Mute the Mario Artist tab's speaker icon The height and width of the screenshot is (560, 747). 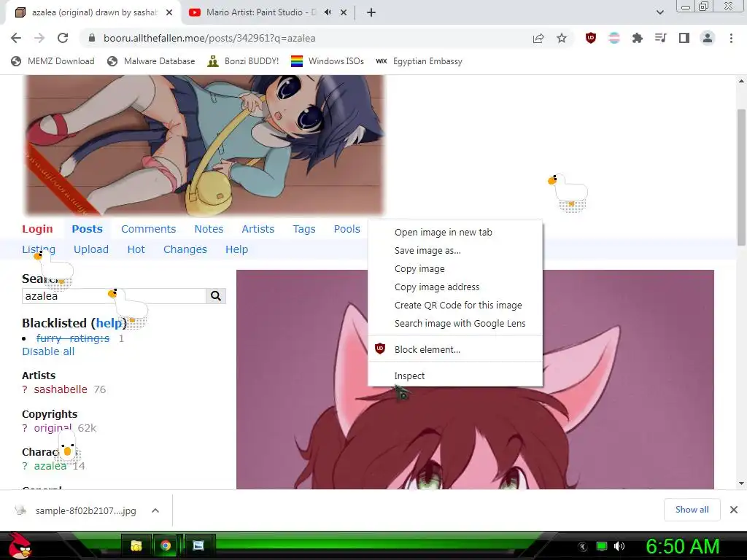328,12
